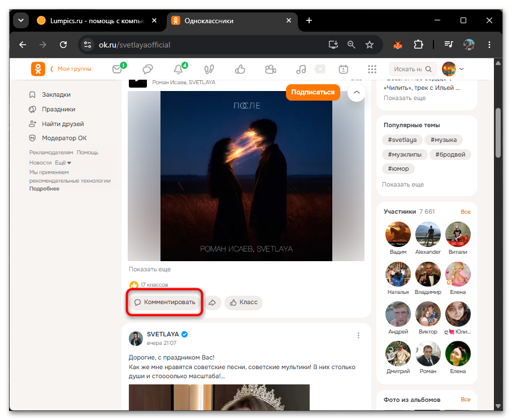Open the MetaMask fox extension icon
Viewport: 512px width, 420px height.
click(397, 45)
